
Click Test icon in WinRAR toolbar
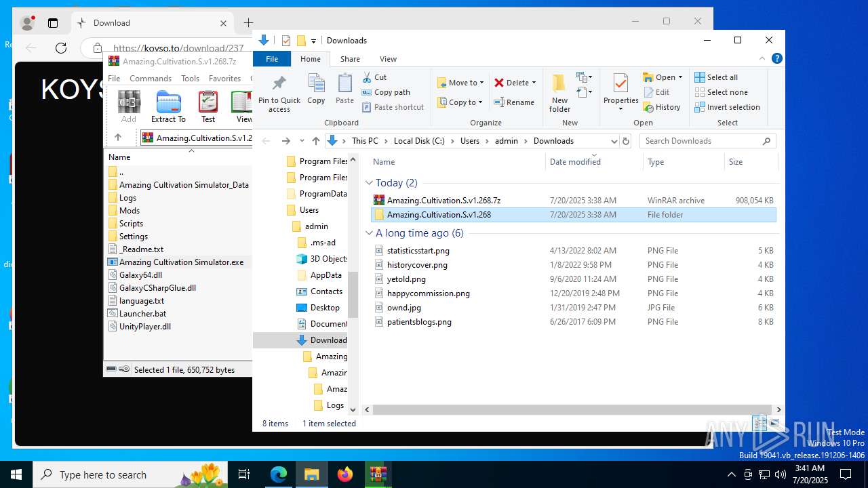point(208,106)
